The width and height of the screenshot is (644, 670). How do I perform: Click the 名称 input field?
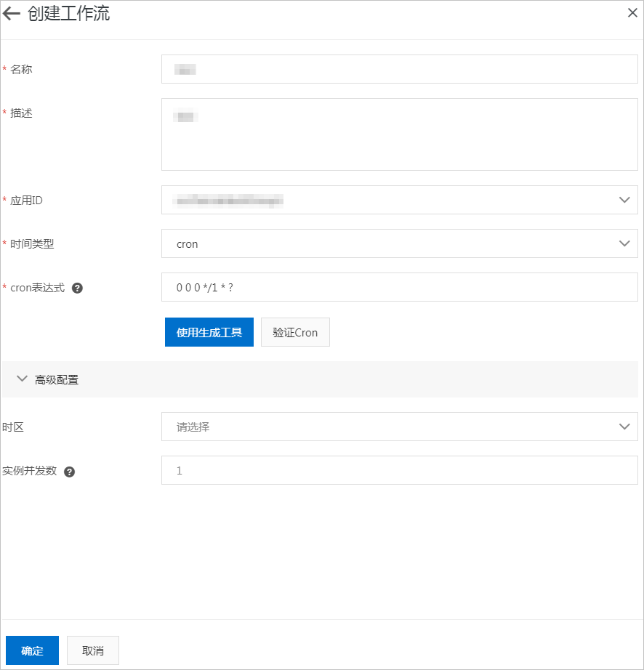click(x=400, y=69)
